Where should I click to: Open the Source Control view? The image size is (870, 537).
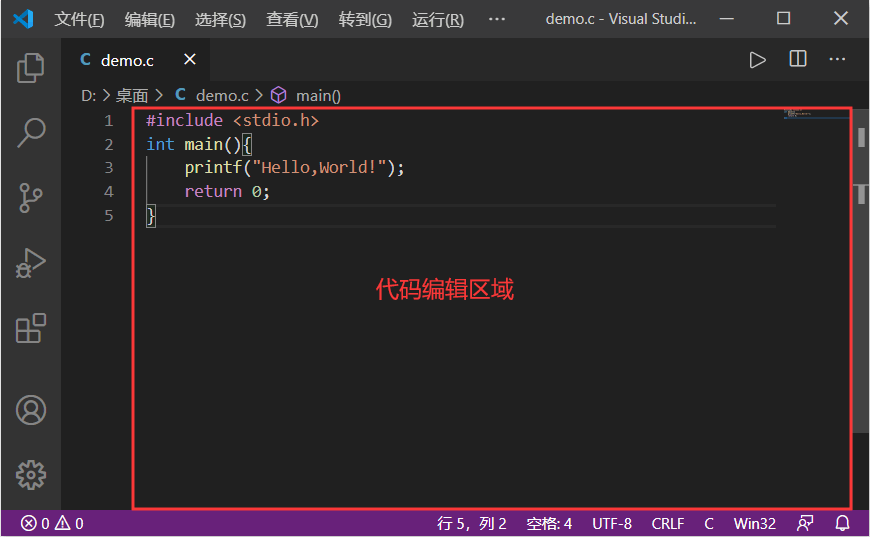tap(31, 198)
